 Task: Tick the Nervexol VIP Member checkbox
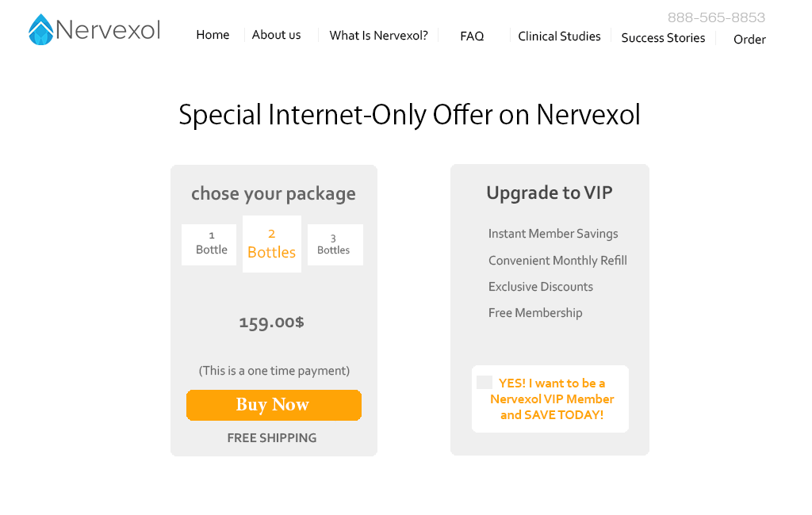[x=485, y=383]
